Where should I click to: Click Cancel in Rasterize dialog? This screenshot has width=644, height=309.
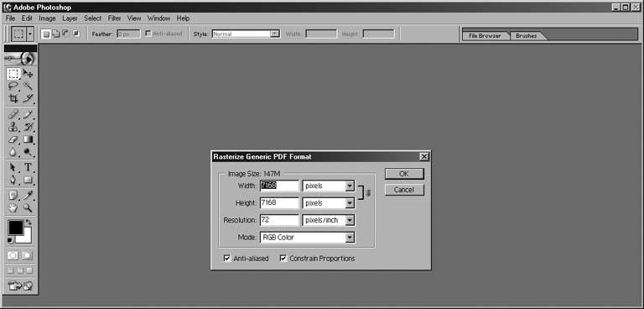pyautogui.click(x=404, y=190)
